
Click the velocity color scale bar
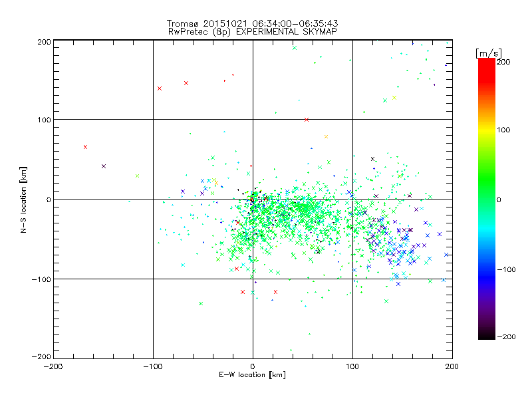click(x=487, y=199)
